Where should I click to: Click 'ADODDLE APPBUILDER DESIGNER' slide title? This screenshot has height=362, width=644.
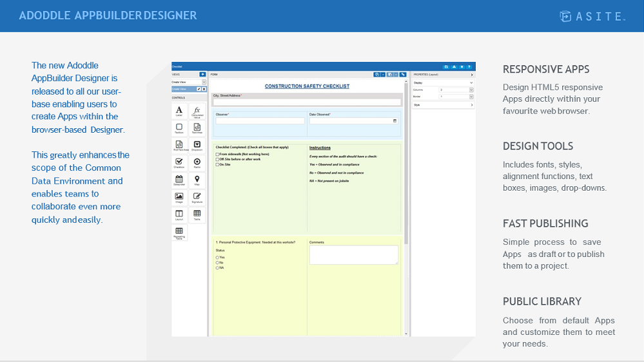pyautogui.click(x=108, y=15)
